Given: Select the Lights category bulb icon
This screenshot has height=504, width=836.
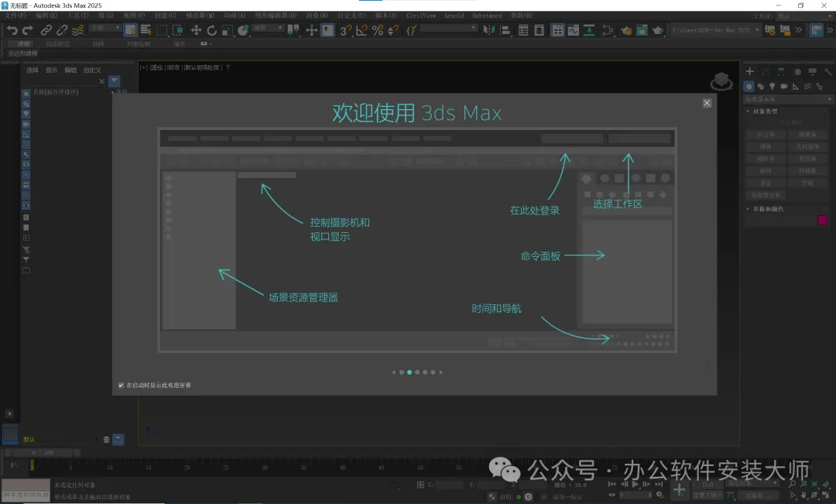Looking at the screenshot, I should coord(772,86).
